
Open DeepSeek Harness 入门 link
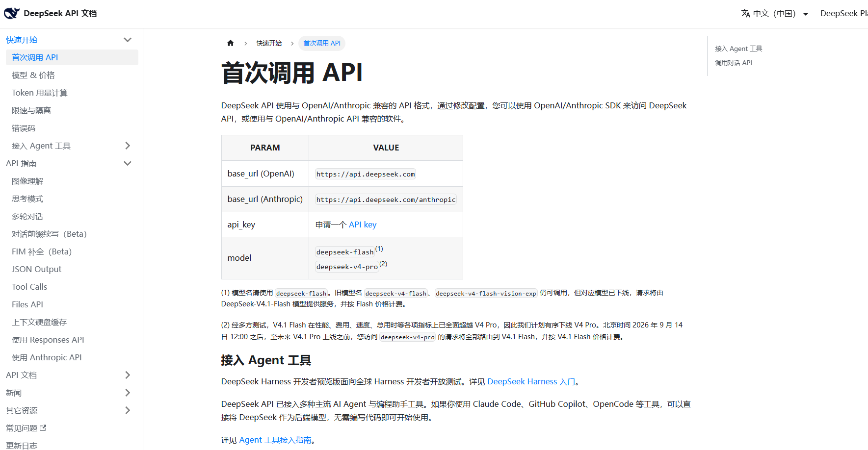(x=531, y=381)
